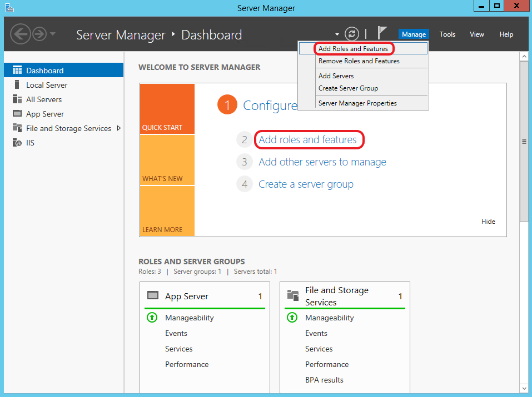Click the IIS icon in sidebar
The image size is (532, 397).
point(17,142)
